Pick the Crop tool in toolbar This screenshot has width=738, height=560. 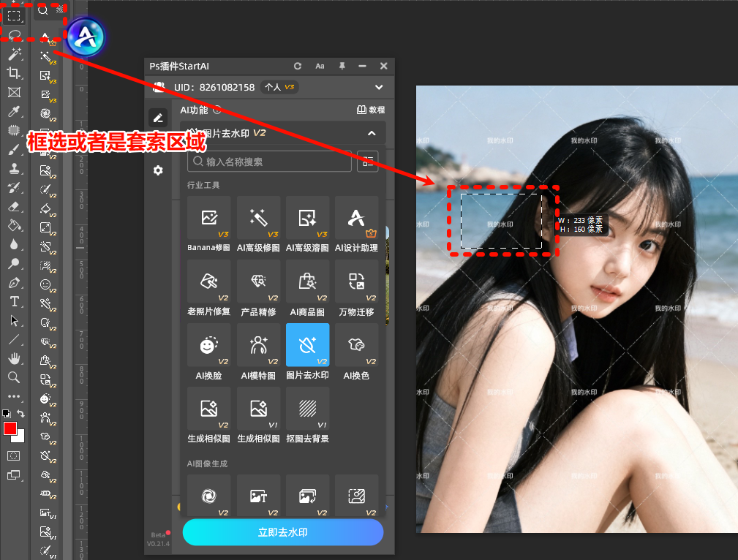14,72
